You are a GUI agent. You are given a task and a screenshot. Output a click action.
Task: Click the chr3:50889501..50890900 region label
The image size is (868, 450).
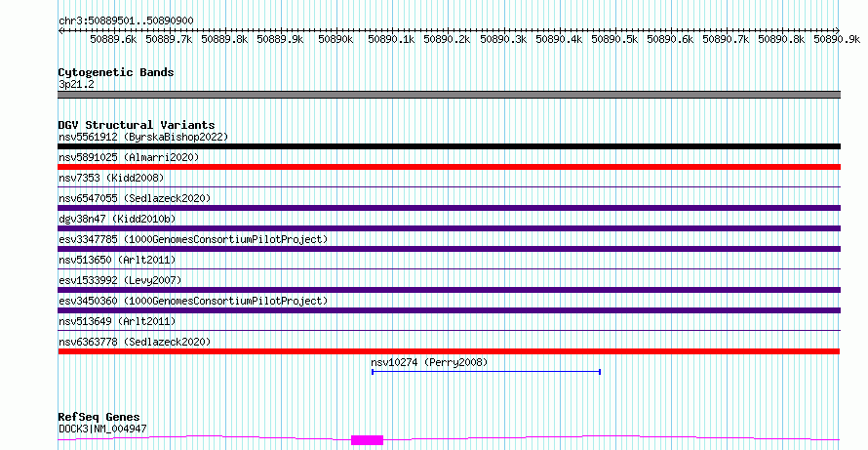pos(126,20)
